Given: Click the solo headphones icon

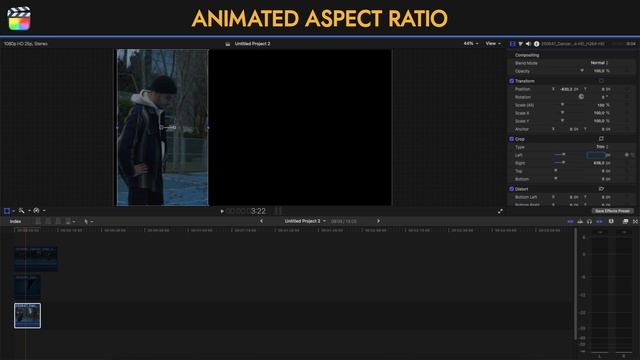Looking at the screenshot, I should (589, 221).
